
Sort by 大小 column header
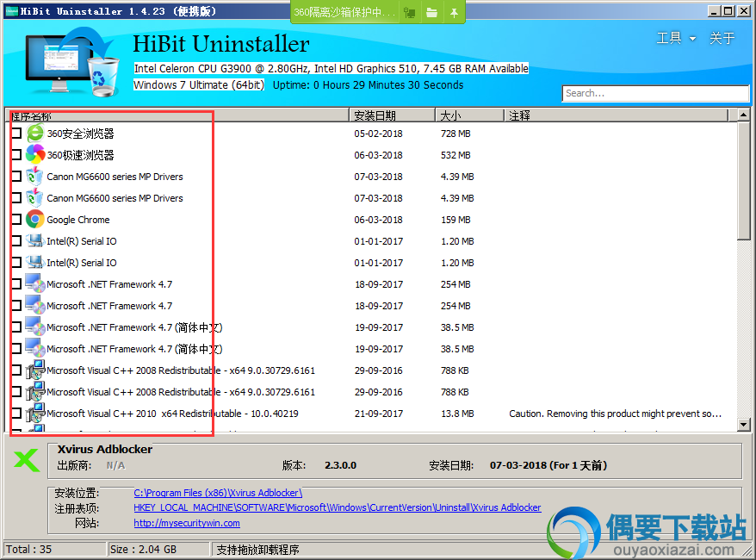[x=469, y=115]
